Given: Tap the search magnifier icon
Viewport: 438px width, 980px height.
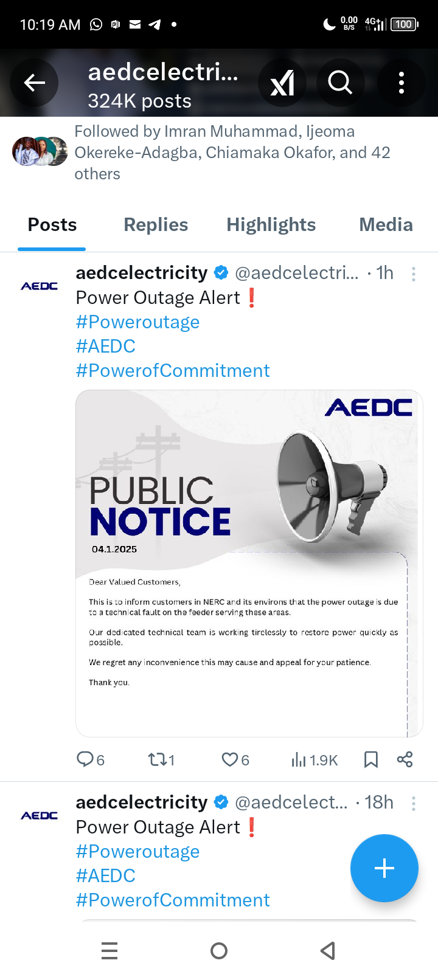Looking at the screenshot, I should pos(340,83).
